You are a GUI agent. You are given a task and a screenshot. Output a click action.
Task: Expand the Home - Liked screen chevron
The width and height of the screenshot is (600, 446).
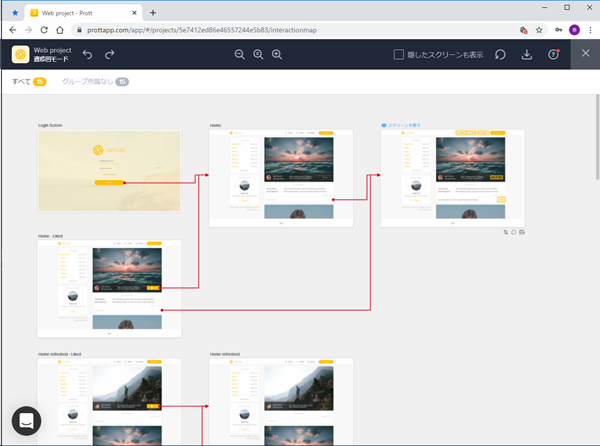(x=109, y=333)
